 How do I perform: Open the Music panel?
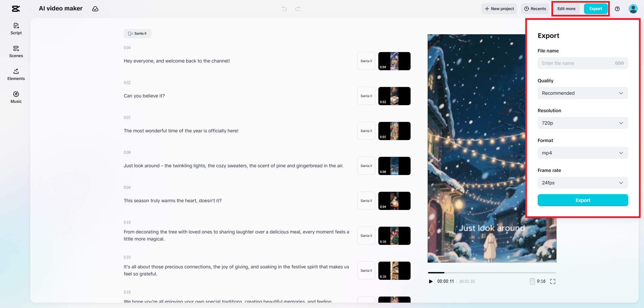16,97
